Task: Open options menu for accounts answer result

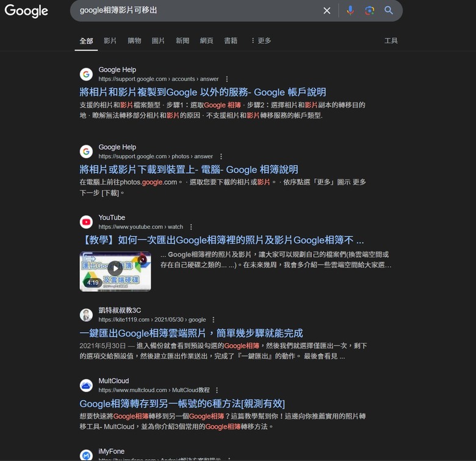Action: [227, 79]
